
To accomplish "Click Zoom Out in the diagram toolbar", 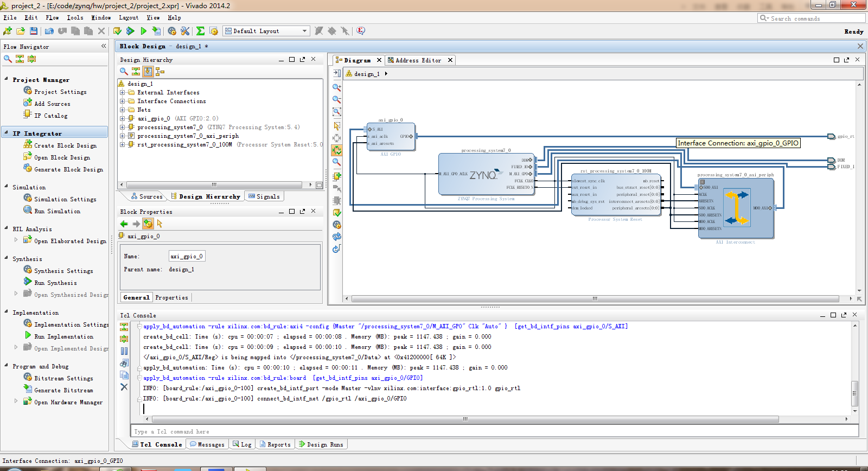I will (336, 100).
